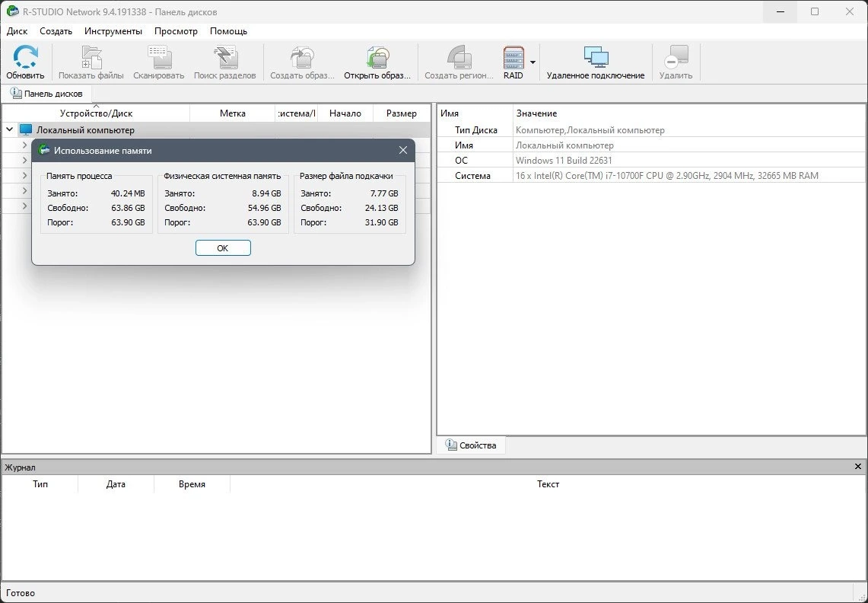Select the ОС property name cell
868x603 pixels.
475,160
